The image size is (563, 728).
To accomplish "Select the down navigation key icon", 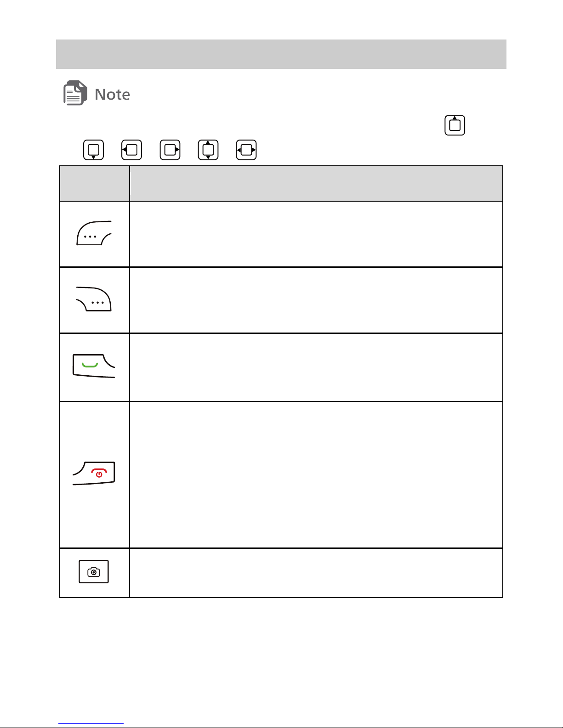I will [94, 150].
